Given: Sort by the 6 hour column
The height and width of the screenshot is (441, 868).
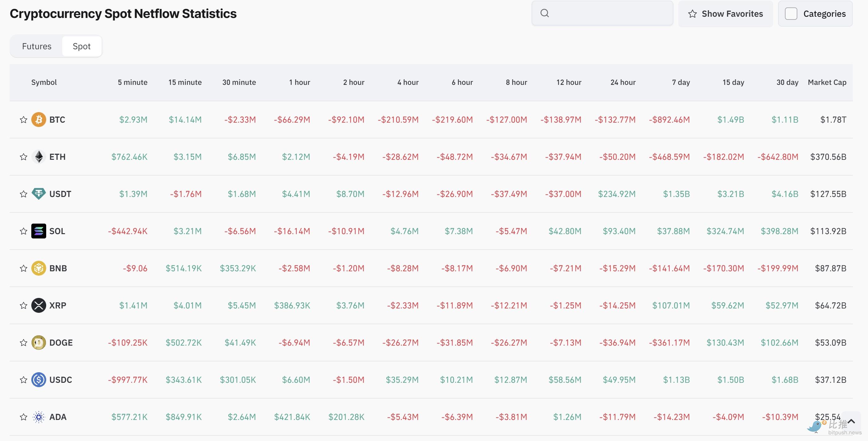Looking at the screenshot, I should pos(462,82).
